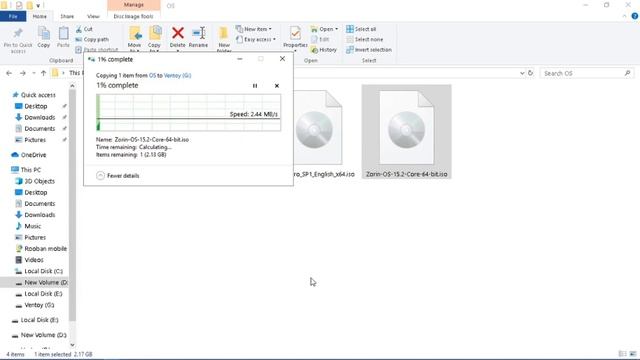
Task: Cancel the copy operation
Action: [277, 86]
